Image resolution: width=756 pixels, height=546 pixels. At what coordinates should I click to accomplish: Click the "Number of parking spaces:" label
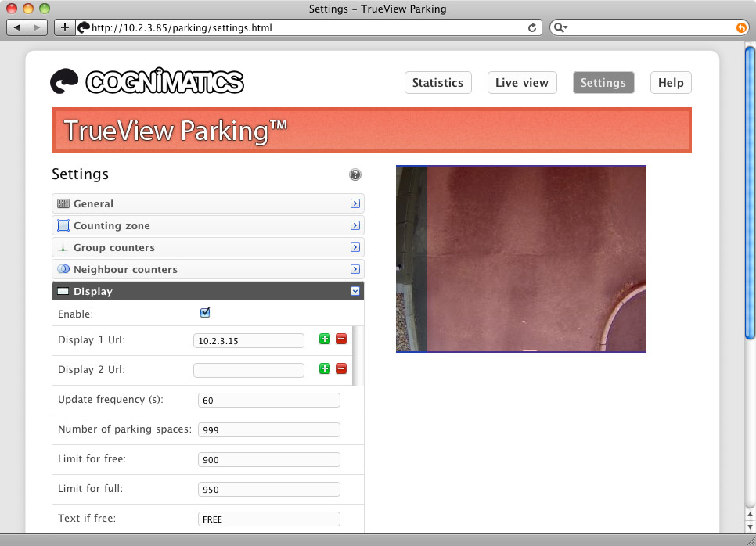click(125, 429)
